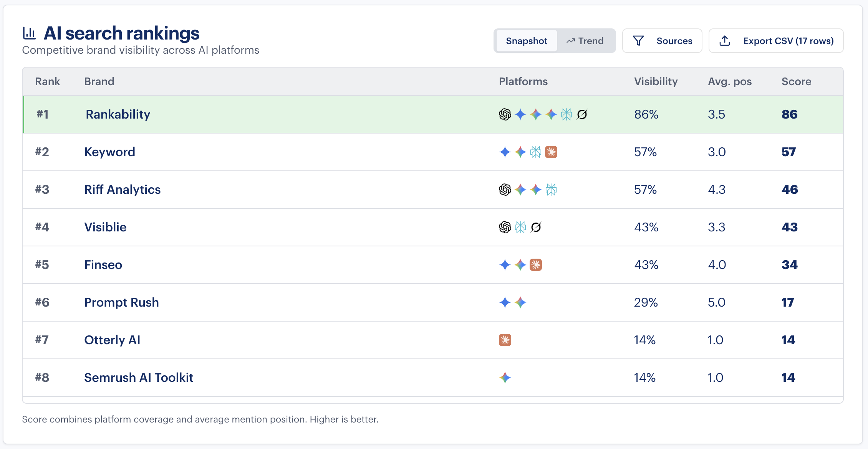Open the Visiblie brand
The height and width of the screenshot is (449, 868).
105,227
